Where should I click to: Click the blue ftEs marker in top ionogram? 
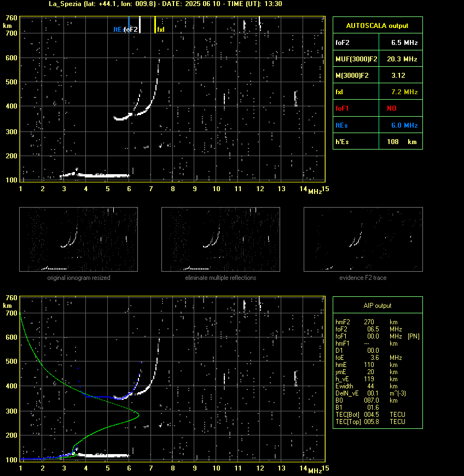[x=129, y=25]
